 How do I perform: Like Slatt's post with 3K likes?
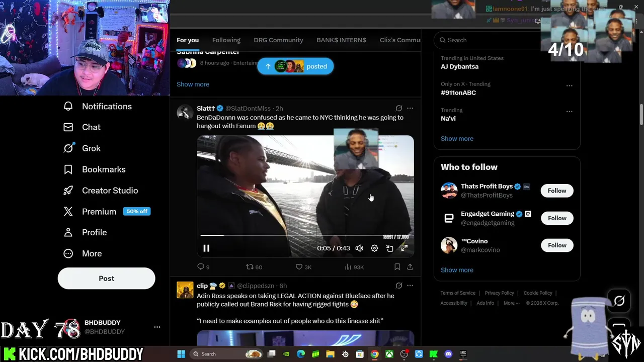[303, 267]
